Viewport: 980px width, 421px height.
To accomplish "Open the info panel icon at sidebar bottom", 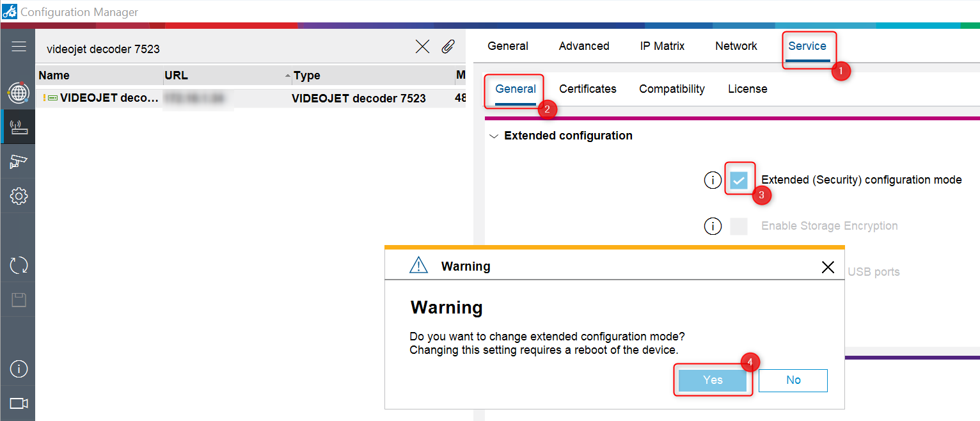I will 19,369.
